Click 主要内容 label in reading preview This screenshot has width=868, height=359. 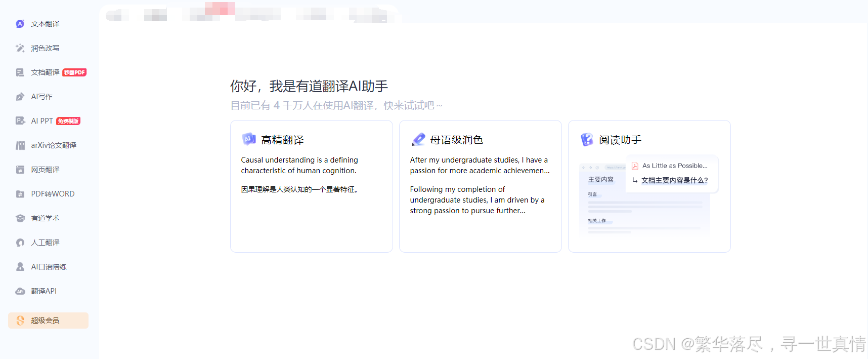pos(600,180)
